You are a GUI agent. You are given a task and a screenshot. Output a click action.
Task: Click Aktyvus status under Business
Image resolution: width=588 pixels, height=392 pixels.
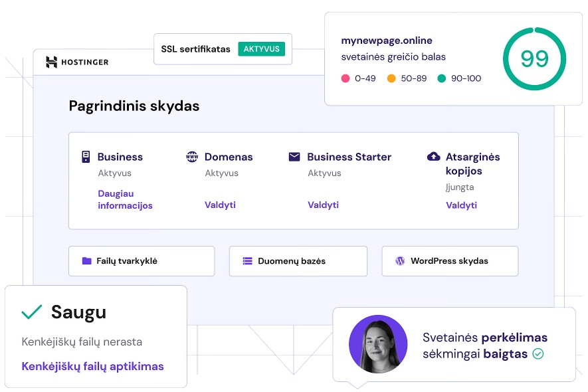point(114,173)
